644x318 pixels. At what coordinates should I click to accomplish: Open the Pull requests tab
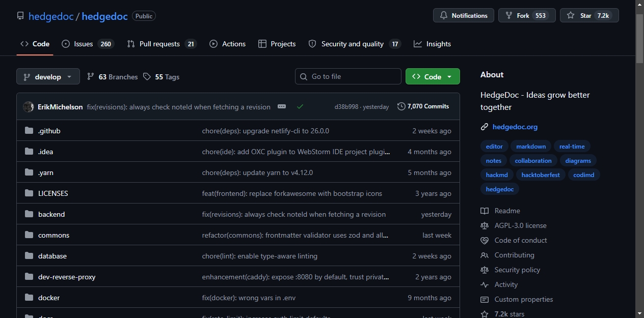(162, 44)
